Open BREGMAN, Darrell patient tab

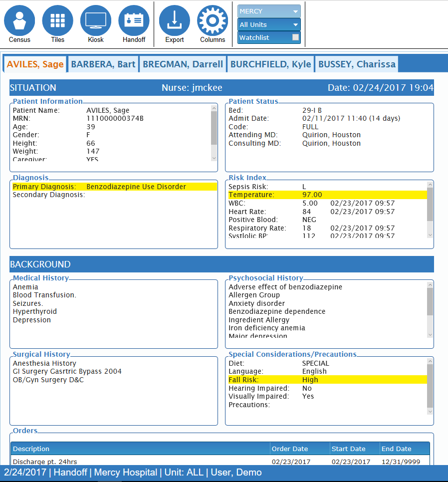(x=183, y=64)
